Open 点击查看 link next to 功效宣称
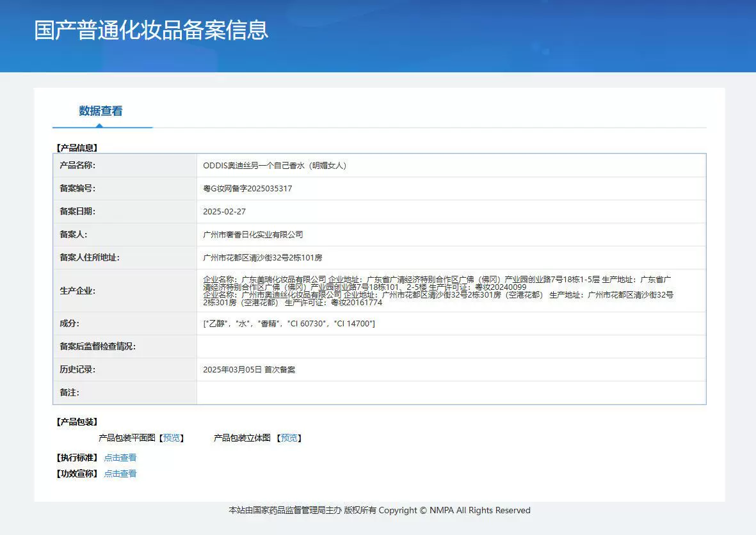 tap(120, 474)
